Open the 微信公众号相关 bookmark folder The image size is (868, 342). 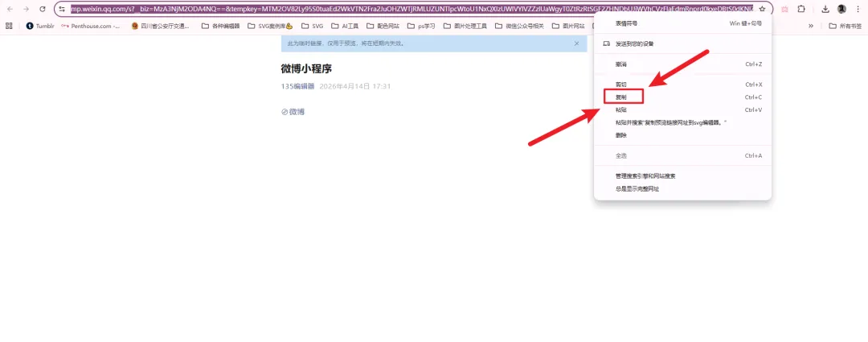[520, 26]
